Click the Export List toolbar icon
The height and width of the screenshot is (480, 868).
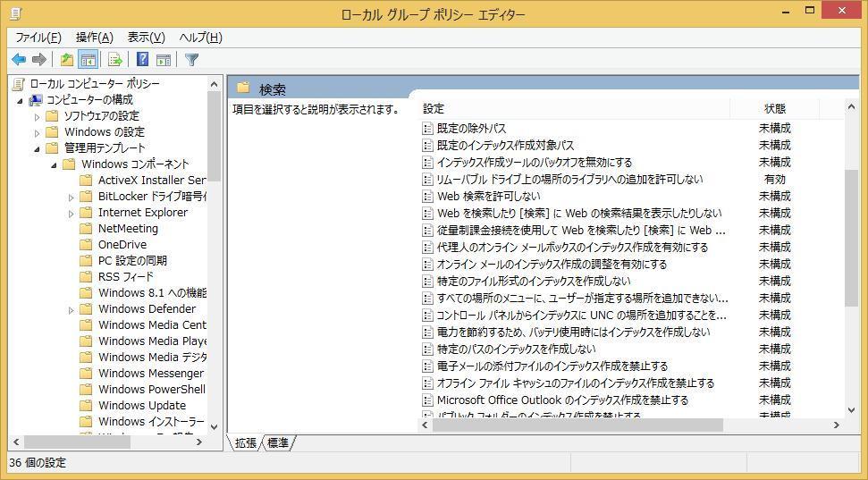(x=115, y=60)
